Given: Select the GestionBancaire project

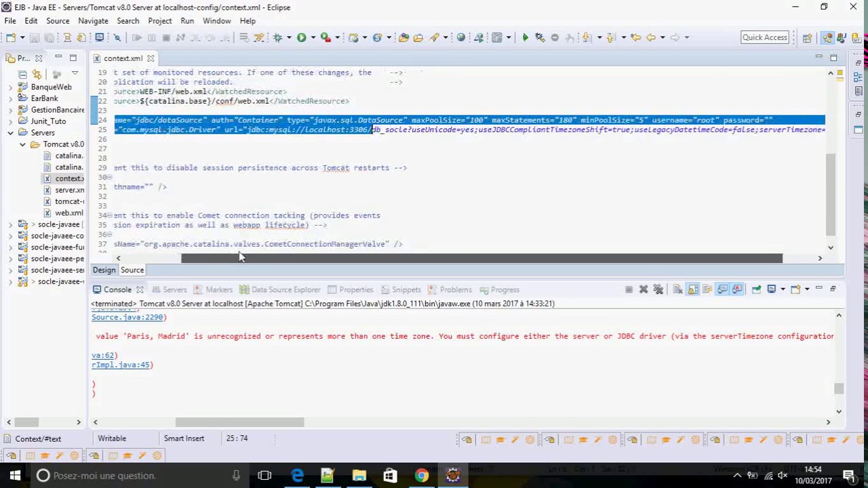Looking at the screenshot, I should pyautogui.click(x=52, y=110).
